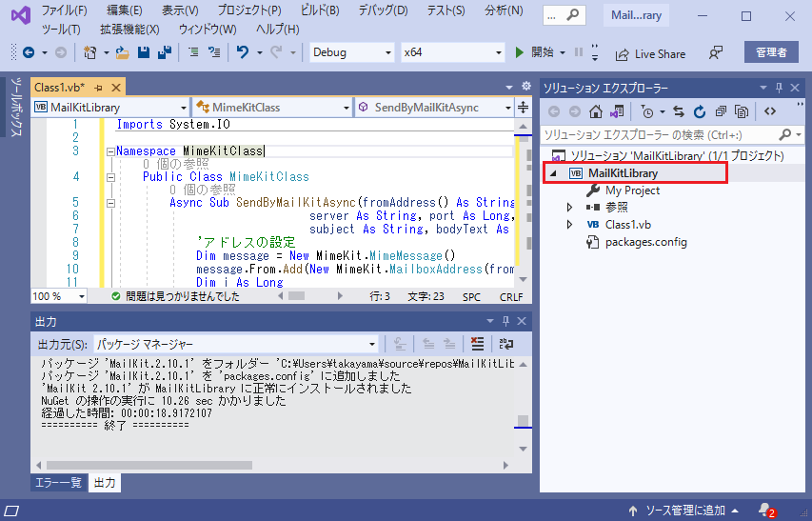The image size is (812, 521).
Task: Switch to the 出力 bottom tab
Action: click(x=105, y=483)
